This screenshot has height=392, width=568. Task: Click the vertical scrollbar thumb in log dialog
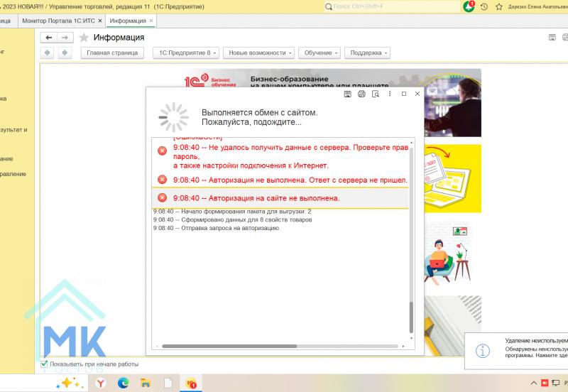[411, 317]
